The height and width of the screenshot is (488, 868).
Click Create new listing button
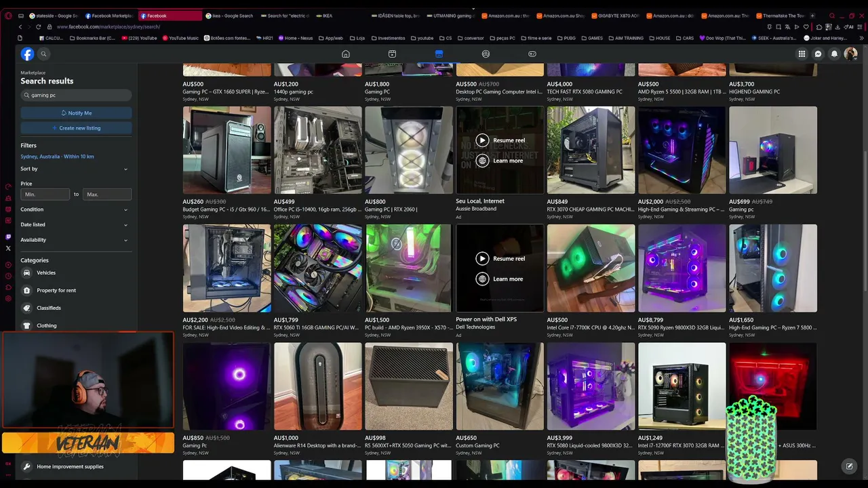(x=76, y=128)
